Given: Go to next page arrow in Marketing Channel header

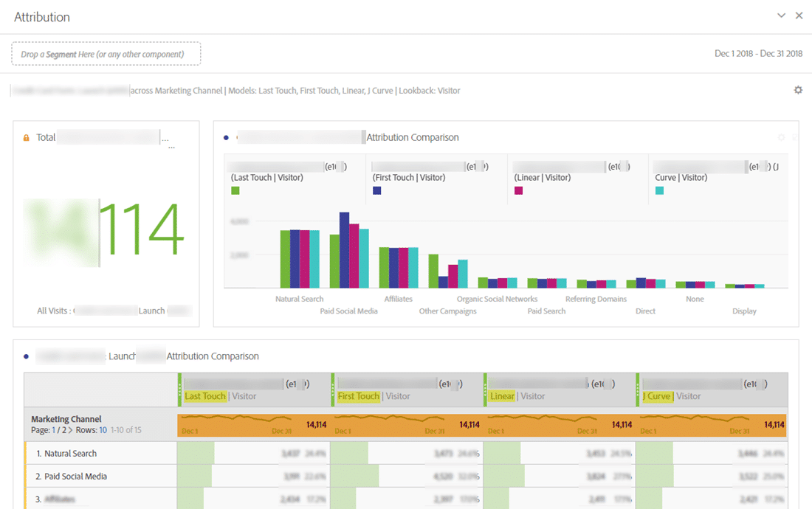Looking at the screenshot, I should point(70,430).
